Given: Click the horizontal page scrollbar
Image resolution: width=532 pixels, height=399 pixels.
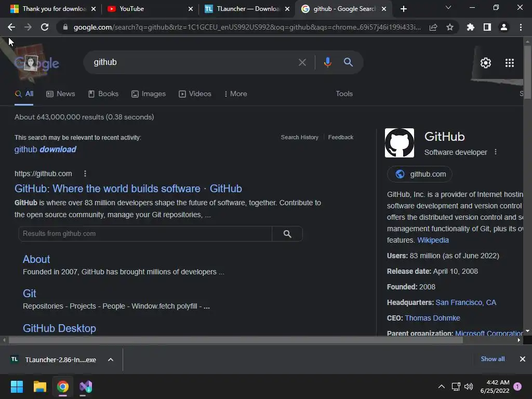Looking at the screenshot, I should coord(236,340).
